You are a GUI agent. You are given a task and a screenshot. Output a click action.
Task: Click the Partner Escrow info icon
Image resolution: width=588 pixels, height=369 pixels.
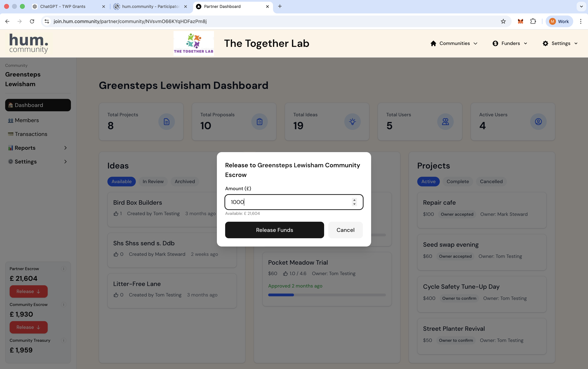point(64,269)
